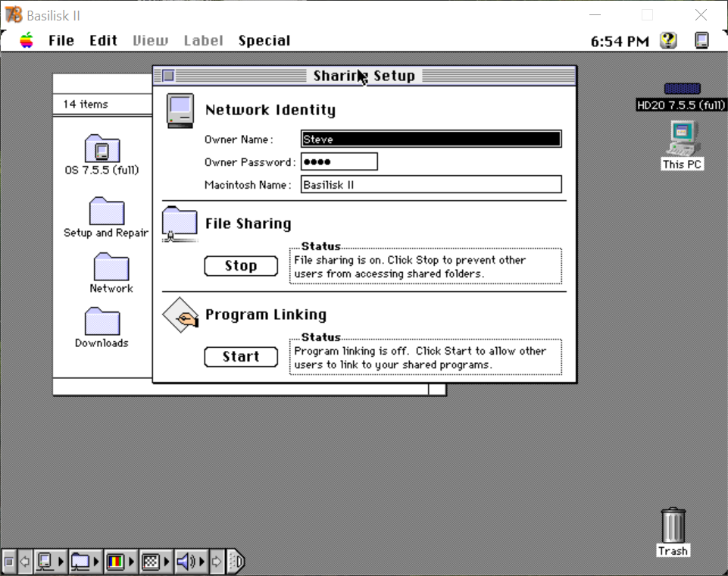
Task: Stop file sharing with the Stop button
Action: (241, 266)
